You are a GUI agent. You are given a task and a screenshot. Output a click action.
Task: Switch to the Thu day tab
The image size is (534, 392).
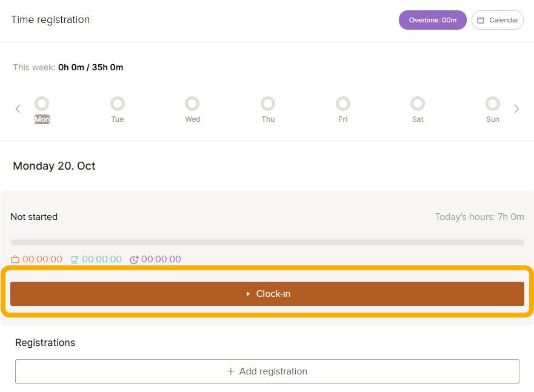click(268, 119)
